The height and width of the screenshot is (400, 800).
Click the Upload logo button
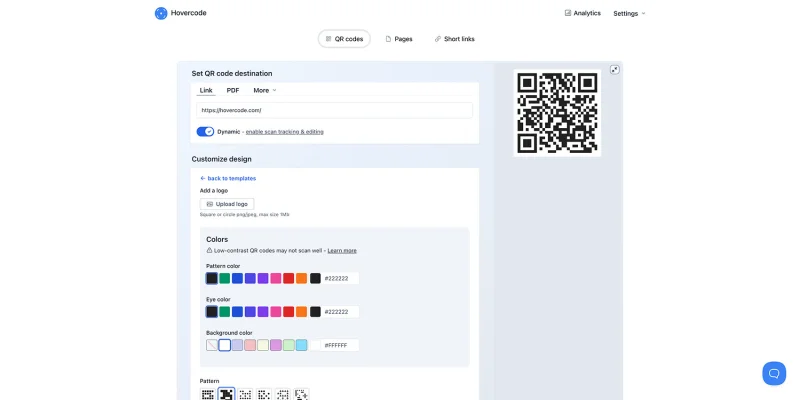(x=227, y=204)
